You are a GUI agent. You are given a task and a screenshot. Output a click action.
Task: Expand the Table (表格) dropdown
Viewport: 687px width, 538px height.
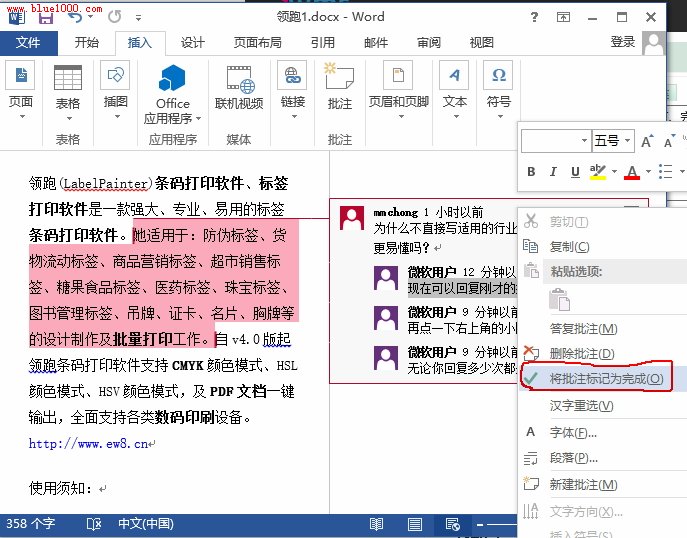point(68,117)
